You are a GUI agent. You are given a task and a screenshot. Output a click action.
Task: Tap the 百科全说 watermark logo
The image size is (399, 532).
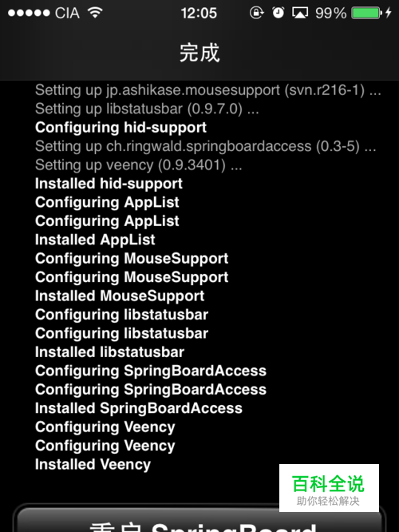click(x=329, y=488)
